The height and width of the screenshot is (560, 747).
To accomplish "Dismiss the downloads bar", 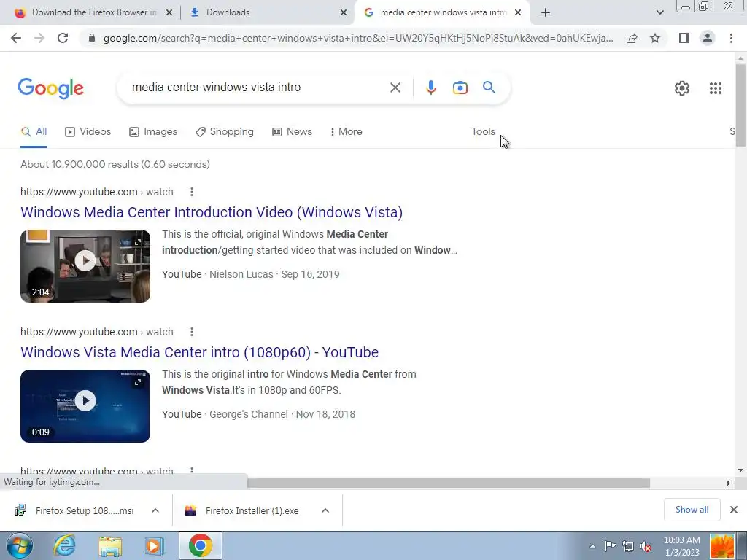I will point(734,510).
